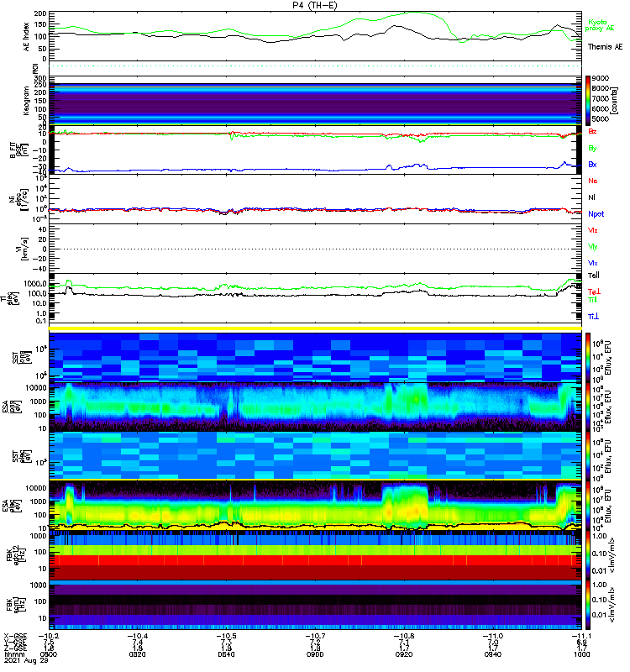Click the black Te∥ legend entry

coord(594,276)
